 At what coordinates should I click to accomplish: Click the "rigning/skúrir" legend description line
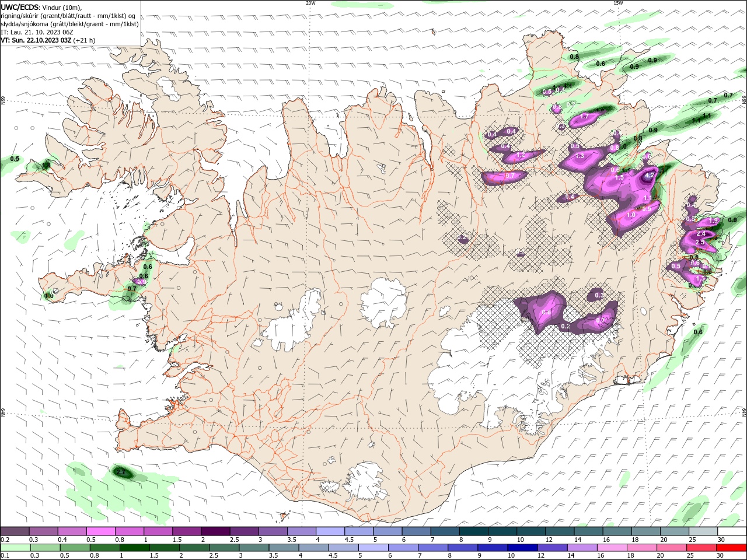[x=69, y=16]
